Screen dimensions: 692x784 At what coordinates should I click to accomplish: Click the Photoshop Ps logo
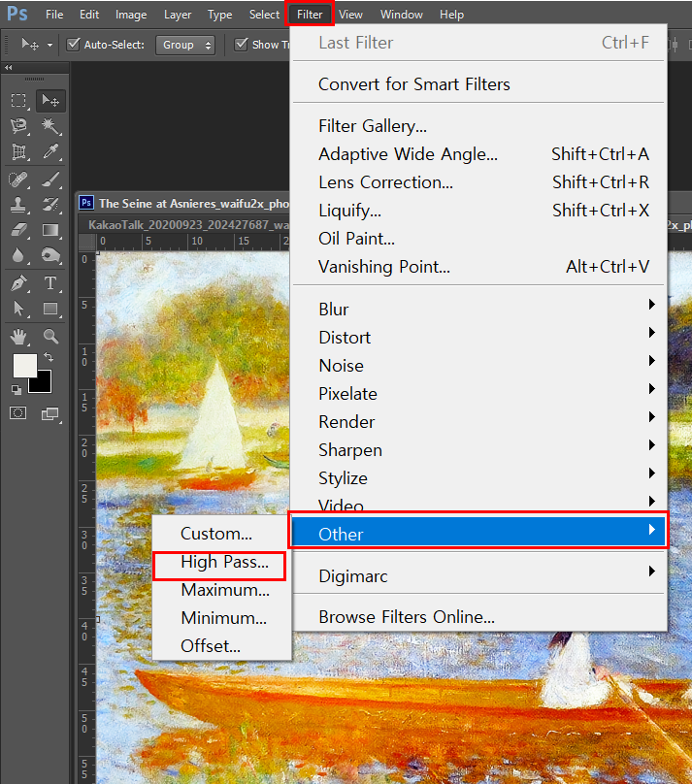point(17,14)
